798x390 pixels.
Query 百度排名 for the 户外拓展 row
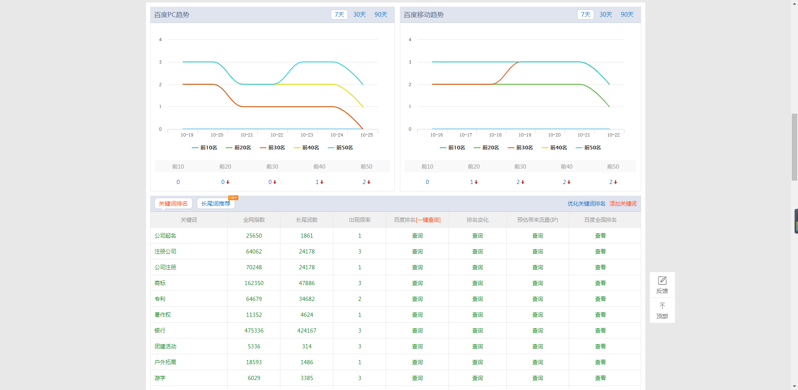(417, 362)
